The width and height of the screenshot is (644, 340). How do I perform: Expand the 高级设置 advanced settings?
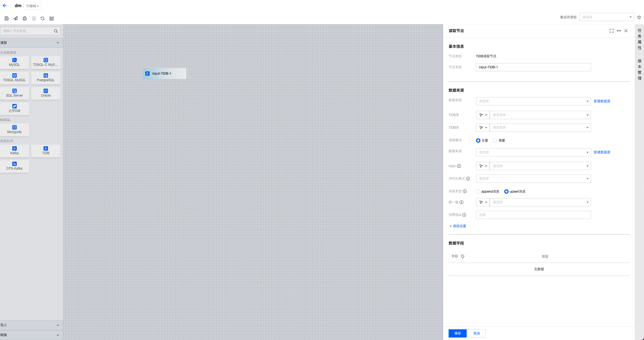click(459, 226)
